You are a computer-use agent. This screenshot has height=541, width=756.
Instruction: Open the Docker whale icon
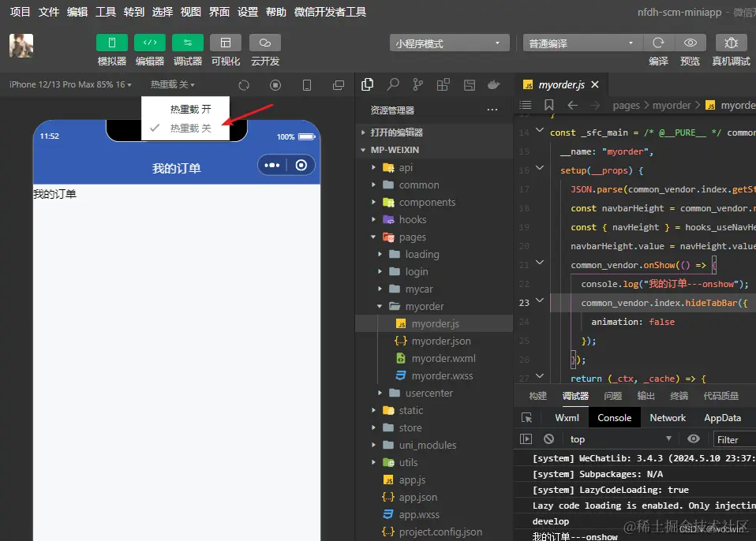coord(494,85)
